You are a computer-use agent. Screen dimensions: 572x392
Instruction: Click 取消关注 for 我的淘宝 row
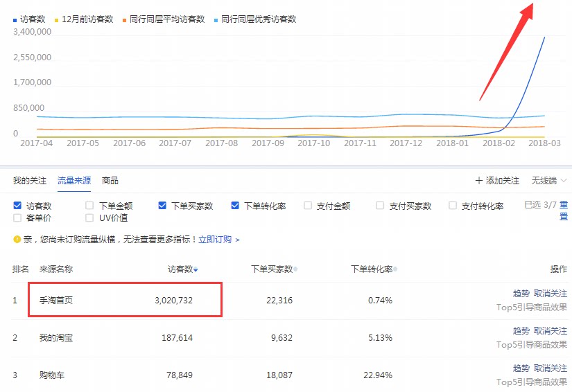point(550,331)
